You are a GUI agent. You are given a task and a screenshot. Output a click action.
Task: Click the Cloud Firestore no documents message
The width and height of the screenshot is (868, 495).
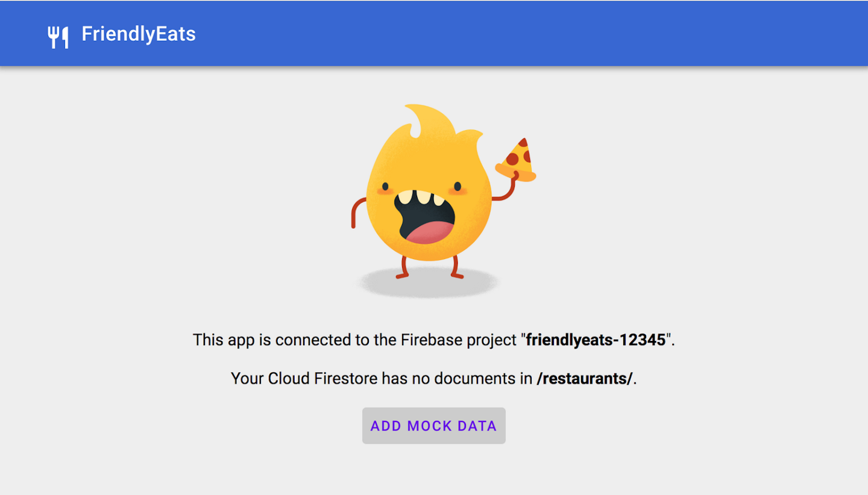pyautogui.click(x=434, y=379)
